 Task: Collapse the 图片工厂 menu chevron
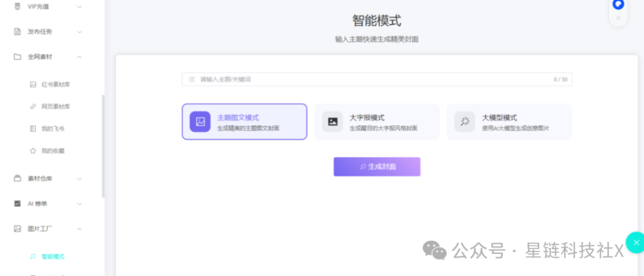point(80,229)
